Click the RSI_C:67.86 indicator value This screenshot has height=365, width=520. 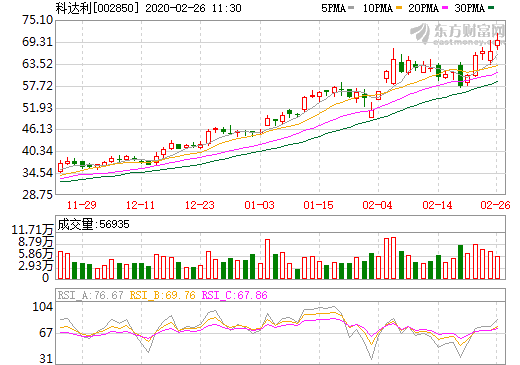[235, 295]
